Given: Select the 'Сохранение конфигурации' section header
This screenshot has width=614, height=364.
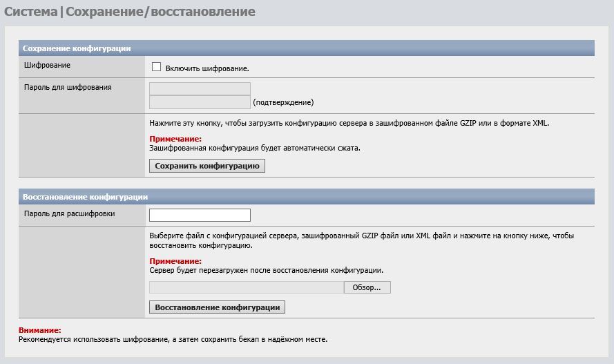Looking at the screenshot, I should [77, 48].
